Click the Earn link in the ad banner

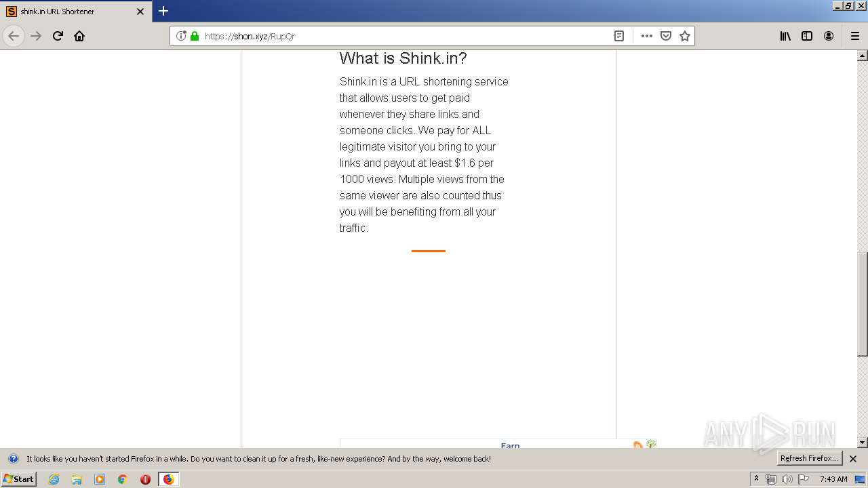tap(510, 445)
